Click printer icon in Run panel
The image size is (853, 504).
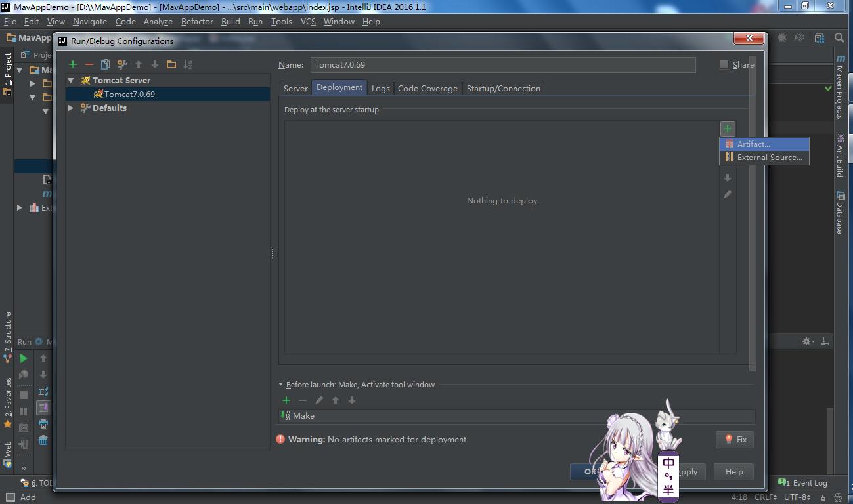[43, 424]
